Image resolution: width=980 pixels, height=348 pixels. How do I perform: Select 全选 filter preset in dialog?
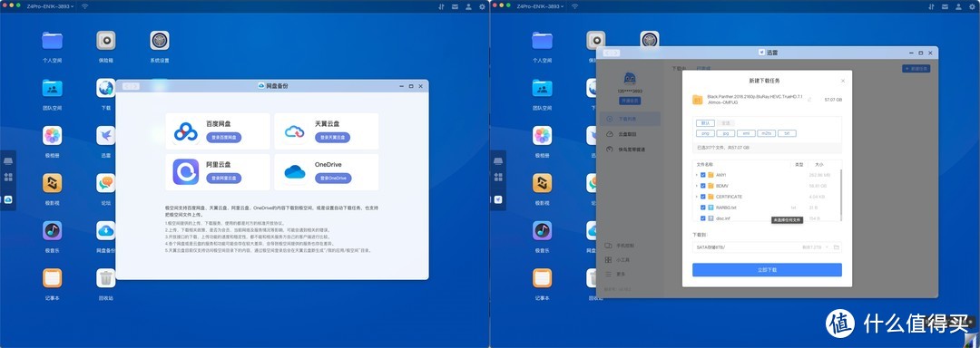tap(725, 123)
